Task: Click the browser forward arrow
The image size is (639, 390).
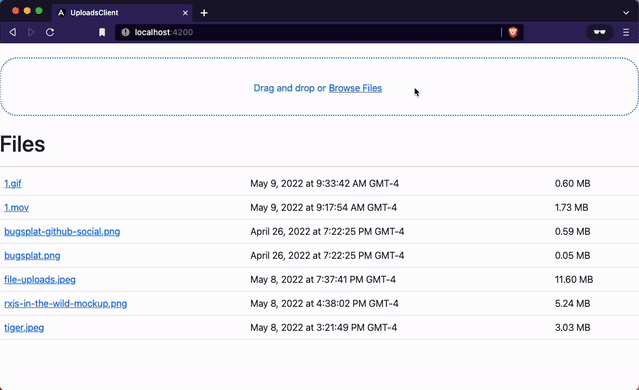Action: tap(31, 32)
